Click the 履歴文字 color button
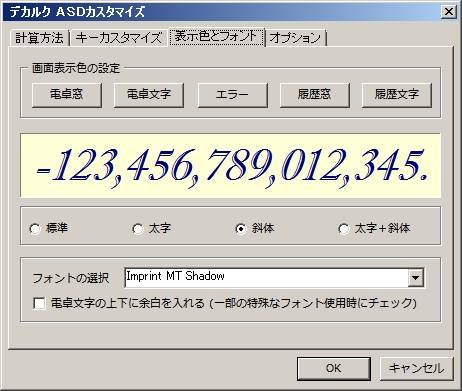Screen dimensions: 462x391 (397, 95)
